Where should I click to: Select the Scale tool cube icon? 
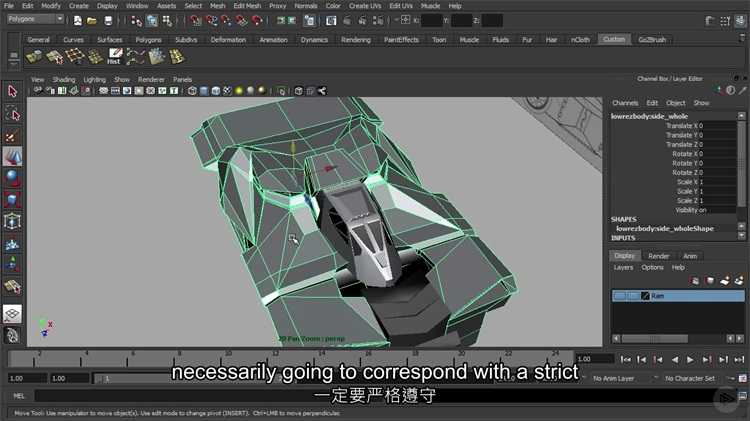[12, 199]
